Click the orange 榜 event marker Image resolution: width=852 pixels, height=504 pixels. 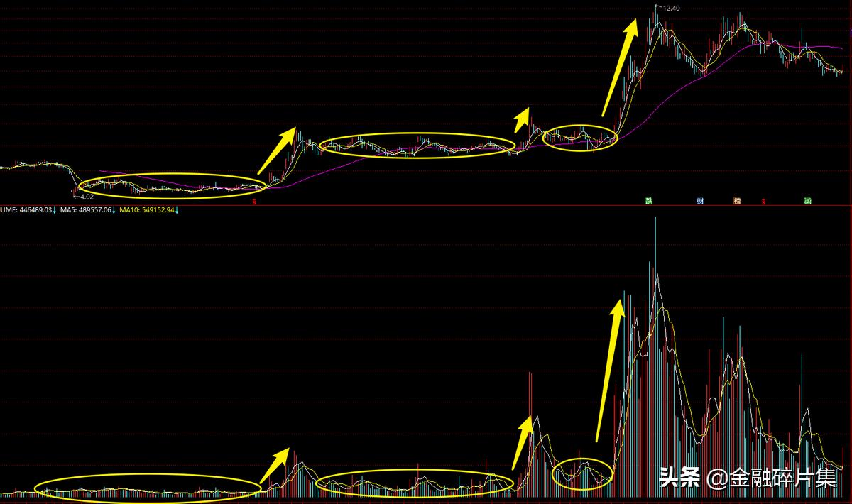coord(738,202)
